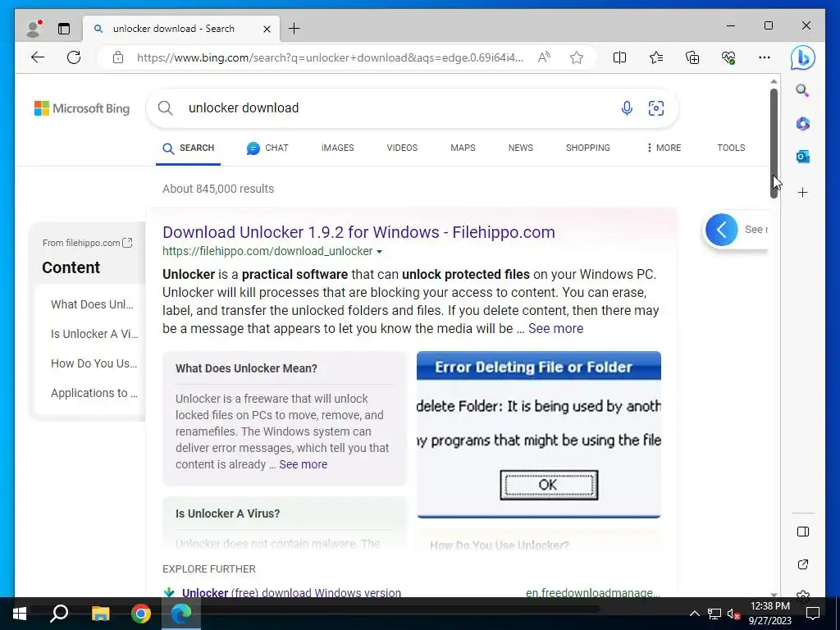This screenshot has width=840, height=630.
Task: Jump to Applications to ... content item
Action: point(94,393)
